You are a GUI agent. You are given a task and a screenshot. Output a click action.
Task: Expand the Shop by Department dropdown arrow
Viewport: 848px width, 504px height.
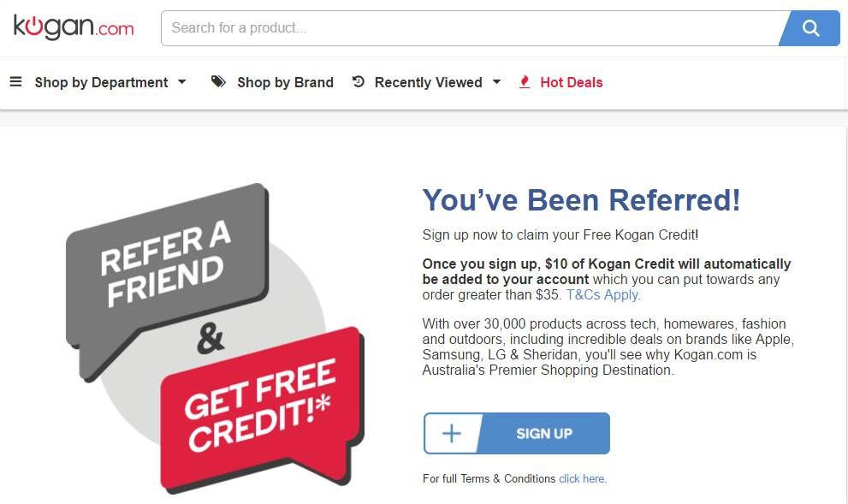tap(181, 82)
